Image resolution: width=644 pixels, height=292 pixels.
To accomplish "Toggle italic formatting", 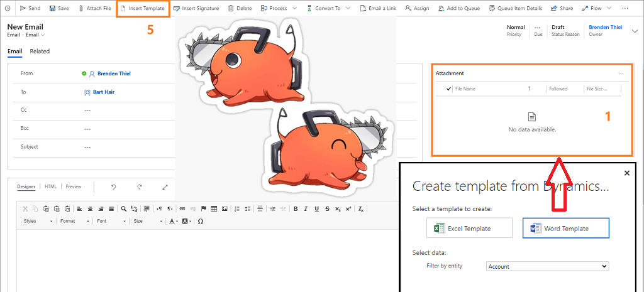I will click(306, 208).
